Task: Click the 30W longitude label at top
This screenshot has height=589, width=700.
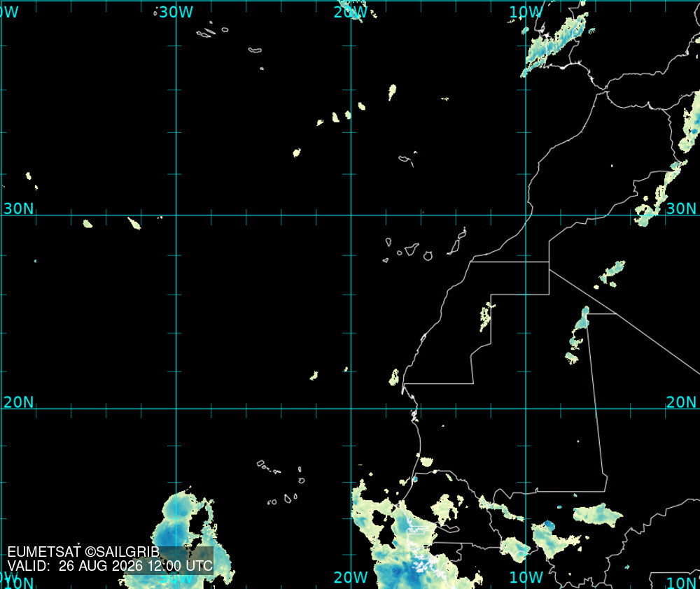Action: [176, 12]
